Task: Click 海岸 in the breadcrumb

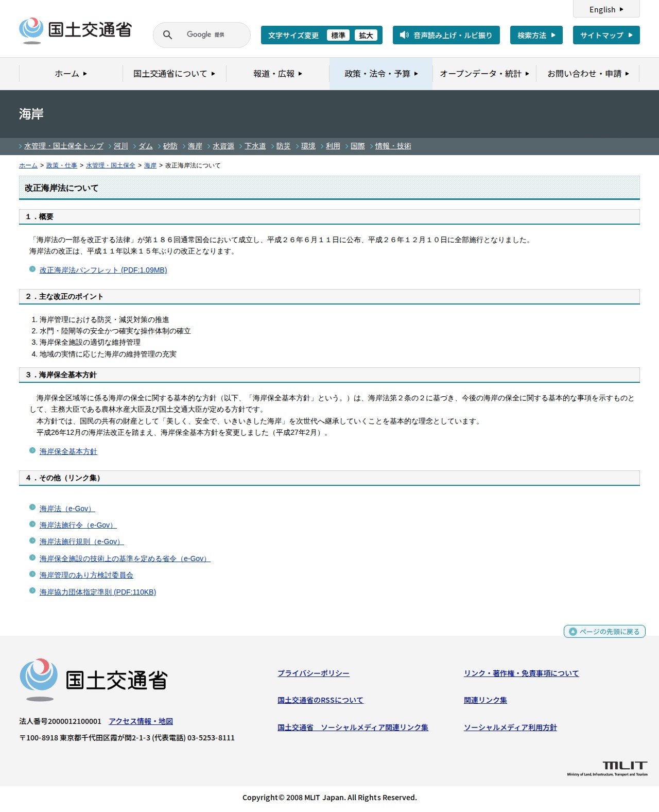Action: click(150, 165)
